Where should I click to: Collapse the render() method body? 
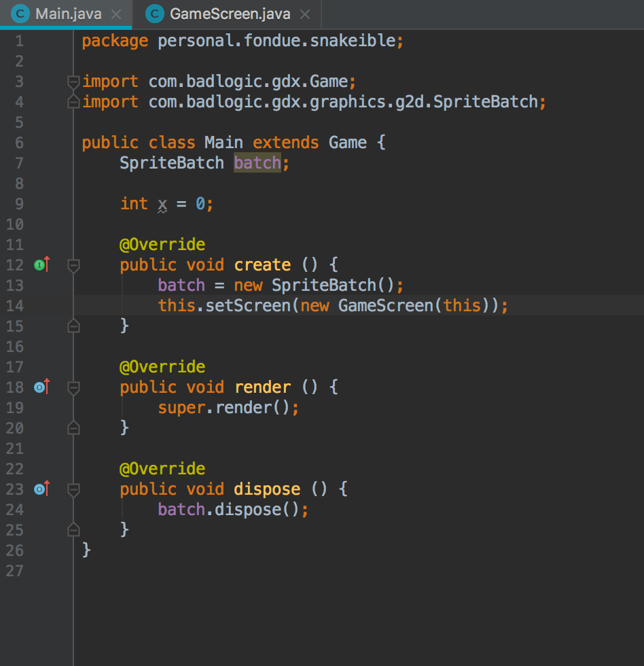coord(73,388)
